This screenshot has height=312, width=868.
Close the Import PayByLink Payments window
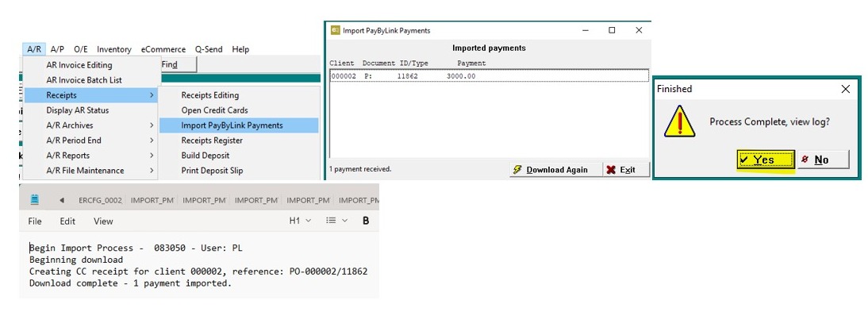coord(638,30)
